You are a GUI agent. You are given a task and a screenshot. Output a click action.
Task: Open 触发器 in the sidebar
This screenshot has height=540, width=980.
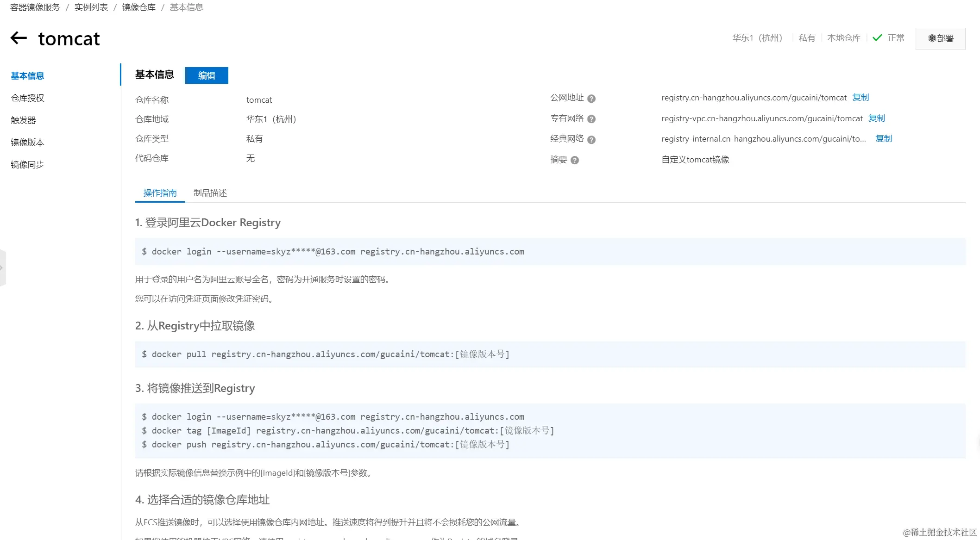click(23, 120)
